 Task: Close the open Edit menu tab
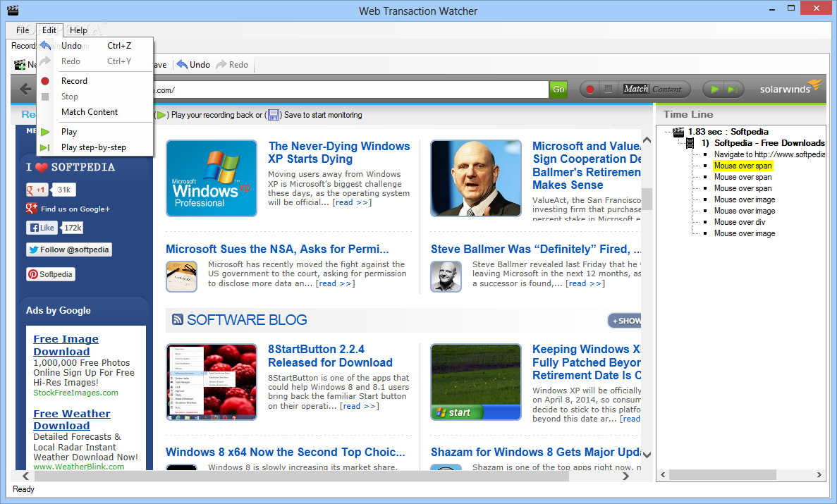49,30
